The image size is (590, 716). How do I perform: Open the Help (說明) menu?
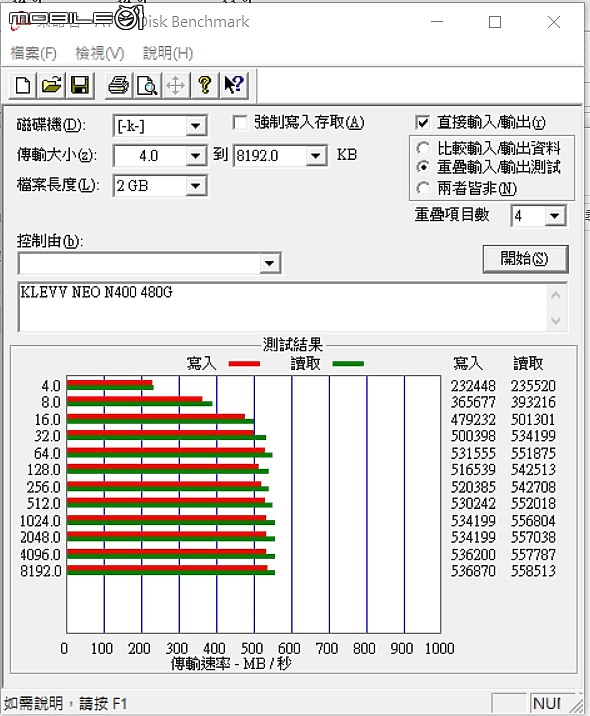[x=168, y=53]
